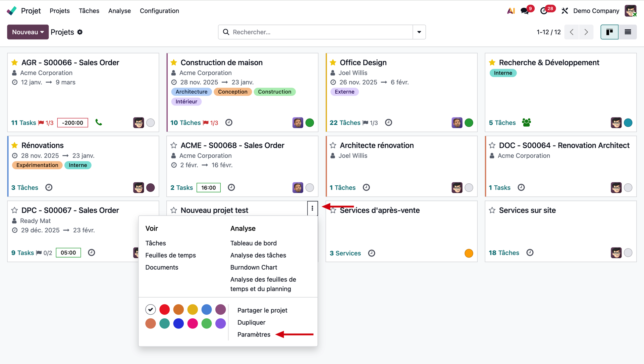Click phone icon on AGR - S00066 card

tap(99, 122)
